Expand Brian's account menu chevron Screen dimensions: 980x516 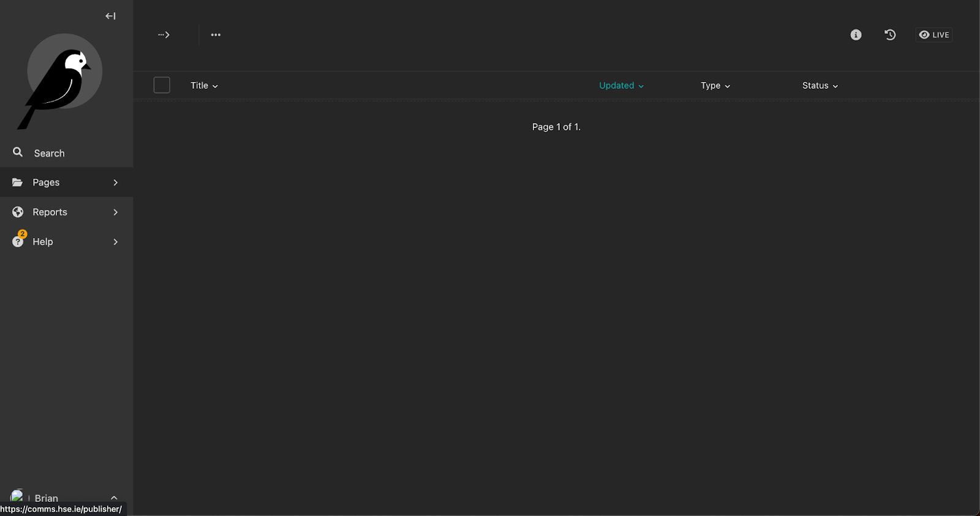tap(114, 498)
